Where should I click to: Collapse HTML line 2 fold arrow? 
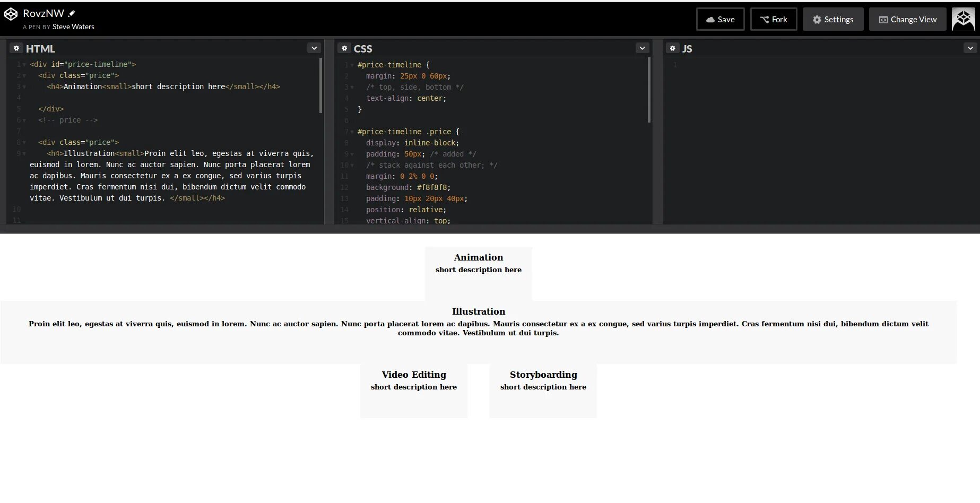24,76
